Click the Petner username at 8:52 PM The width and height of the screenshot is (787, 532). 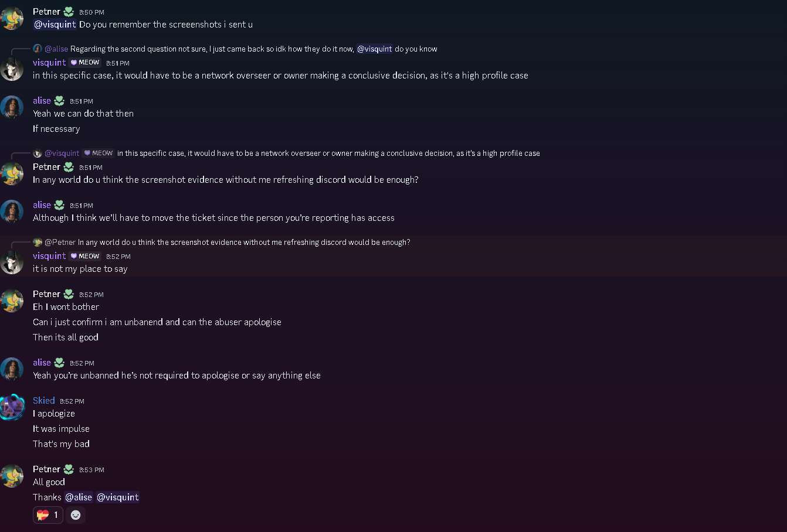tap(47, 294)
